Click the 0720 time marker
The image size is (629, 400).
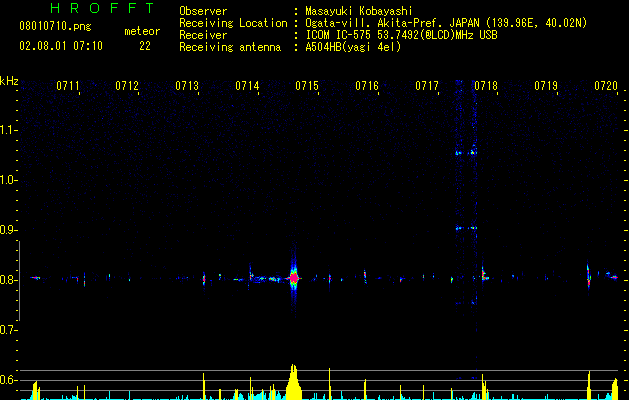pos(606,86)
